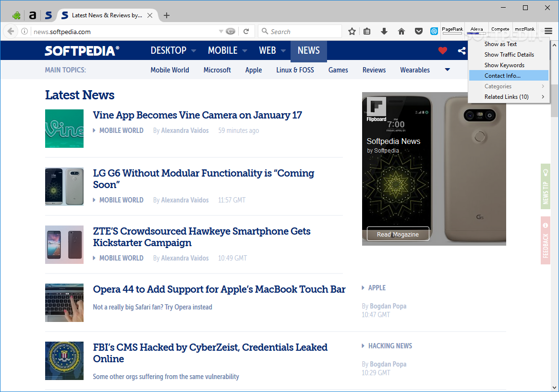Go to the home page
559x392 pixels.
(401, 31)
